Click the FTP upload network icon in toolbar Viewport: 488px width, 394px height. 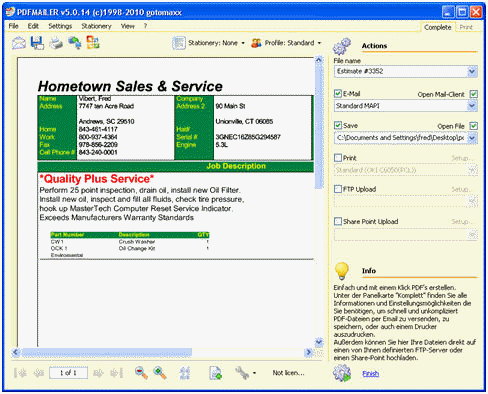(x=75, y=43)
